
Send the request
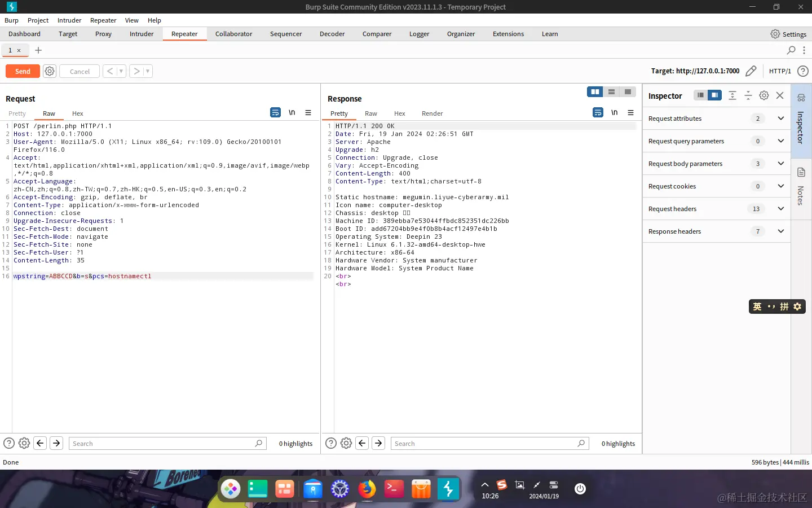pyautogui.click(x=23, y=71)
